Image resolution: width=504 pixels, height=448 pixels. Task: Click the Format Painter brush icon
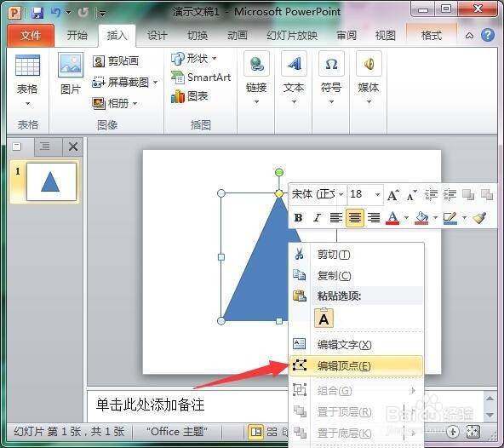pyautogui.click(x=479, y=218)
